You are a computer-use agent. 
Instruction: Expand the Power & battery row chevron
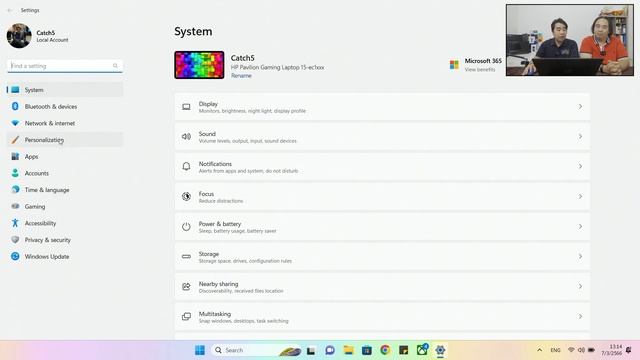(x=580, y=227)
